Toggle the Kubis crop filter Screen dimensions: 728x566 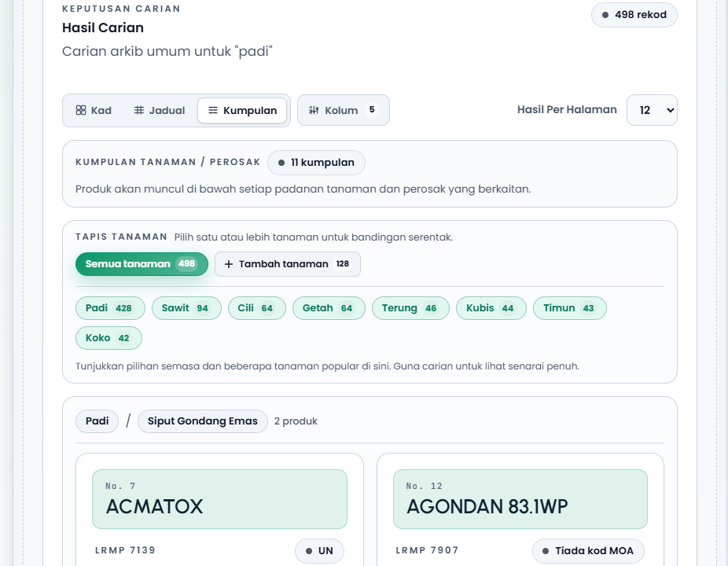(x=491, y=308)
